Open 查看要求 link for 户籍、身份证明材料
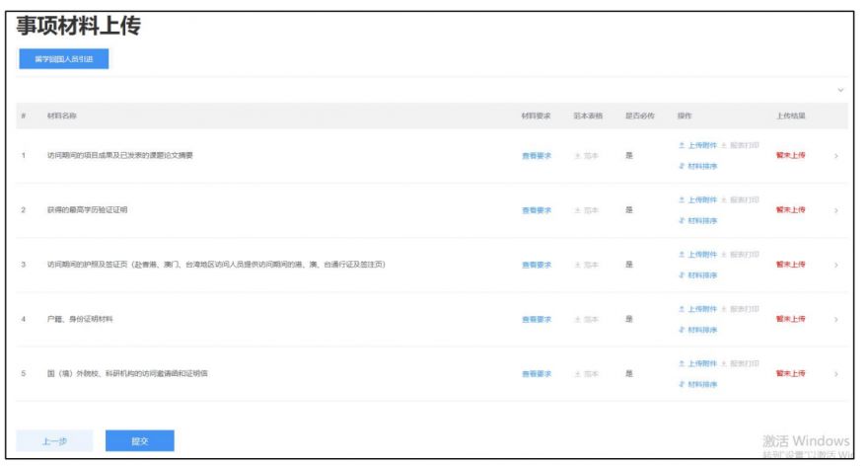Image resolution: width=868 pixels, height=466 pixels. pyautogui.click(x=536, y=319)
